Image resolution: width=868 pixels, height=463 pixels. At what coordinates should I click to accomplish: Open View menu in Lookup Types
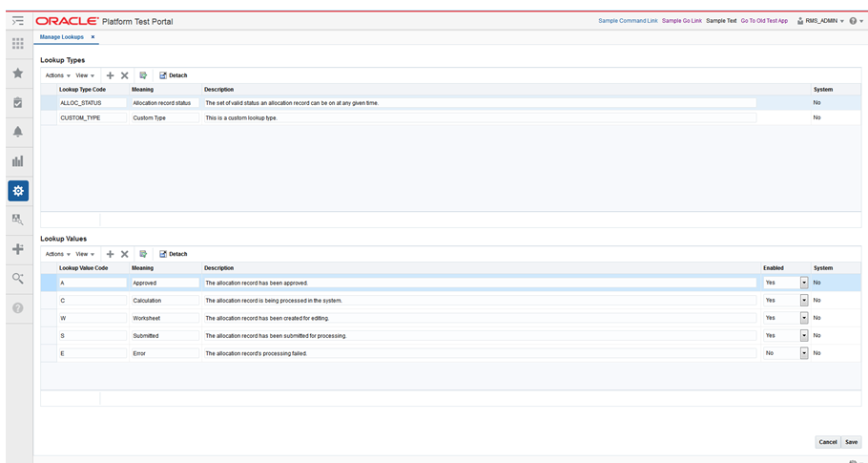[85, 75]
